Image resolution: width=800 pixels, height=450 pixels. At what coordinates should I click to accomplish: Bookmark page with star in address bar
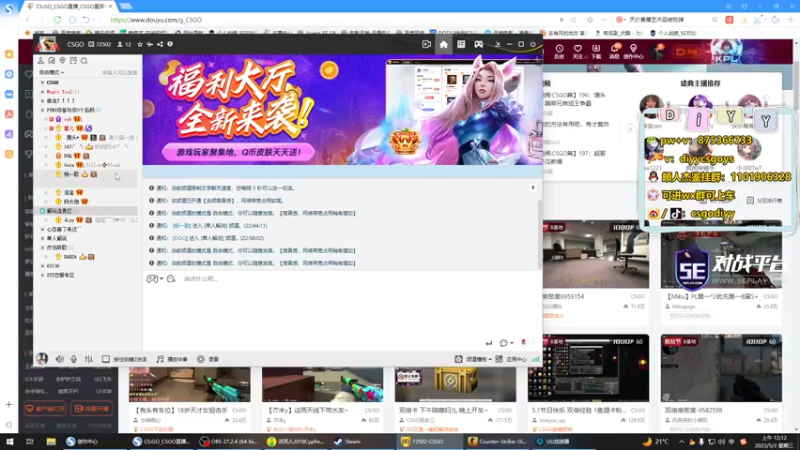point(590,20)
